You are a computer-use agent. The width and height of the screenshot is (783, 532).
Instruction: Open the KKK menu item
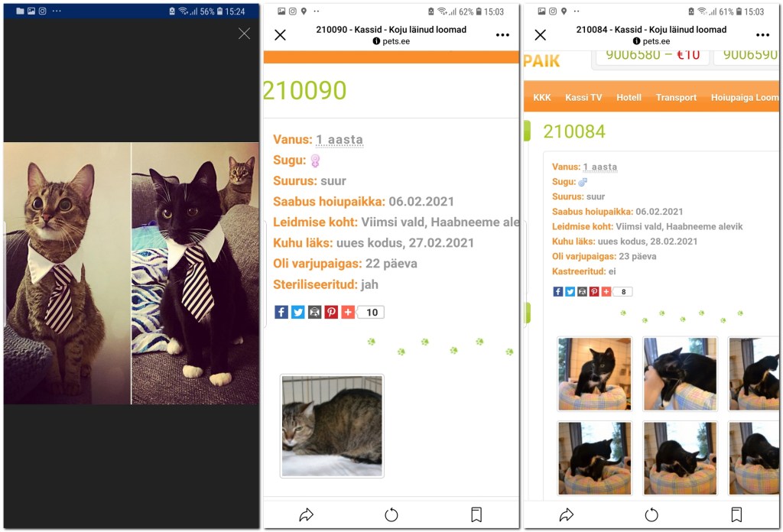pyautogui.click(x=542, y=97)
